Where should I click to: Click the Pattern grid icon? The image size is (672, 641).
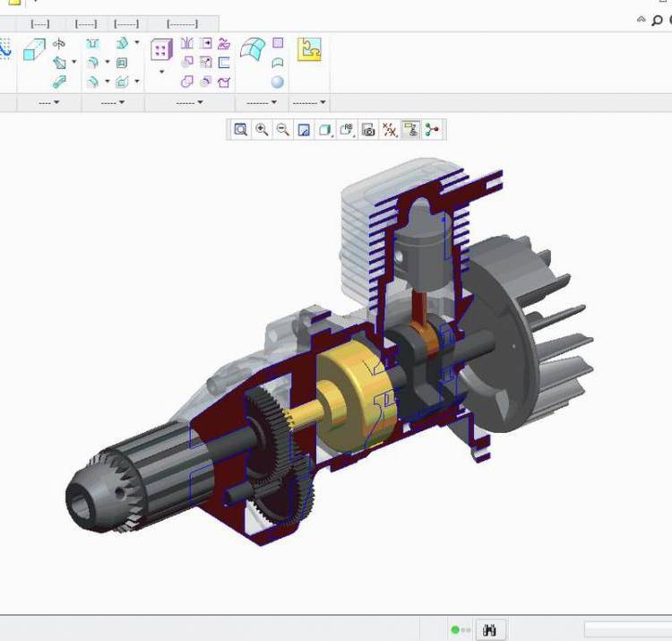(x=161, y=50)
